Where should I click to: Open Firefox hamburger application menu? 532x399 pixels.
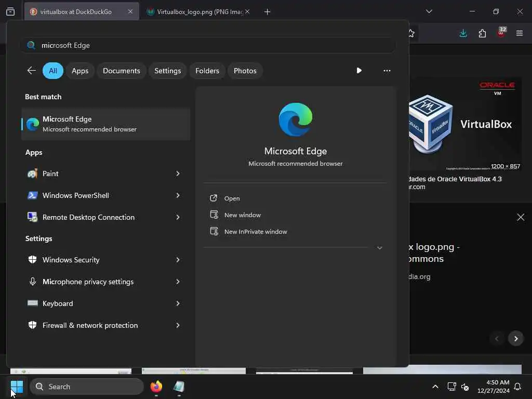click(520, 33)
